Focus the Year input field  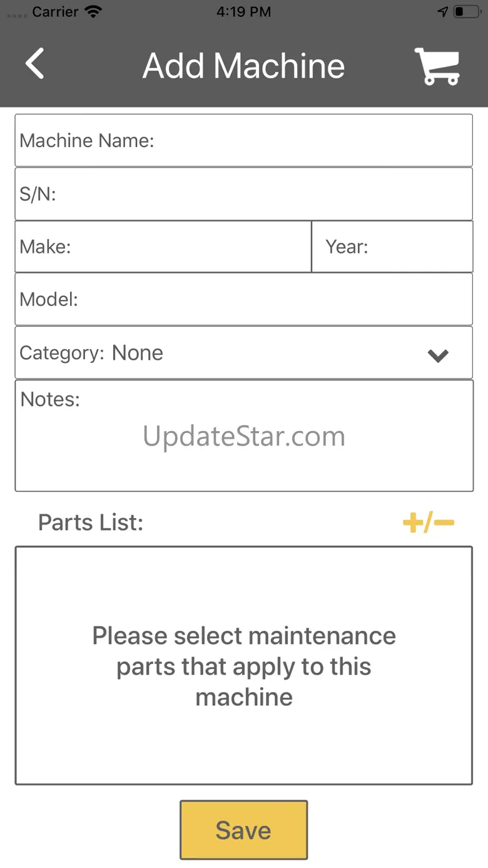click(392, 247)
